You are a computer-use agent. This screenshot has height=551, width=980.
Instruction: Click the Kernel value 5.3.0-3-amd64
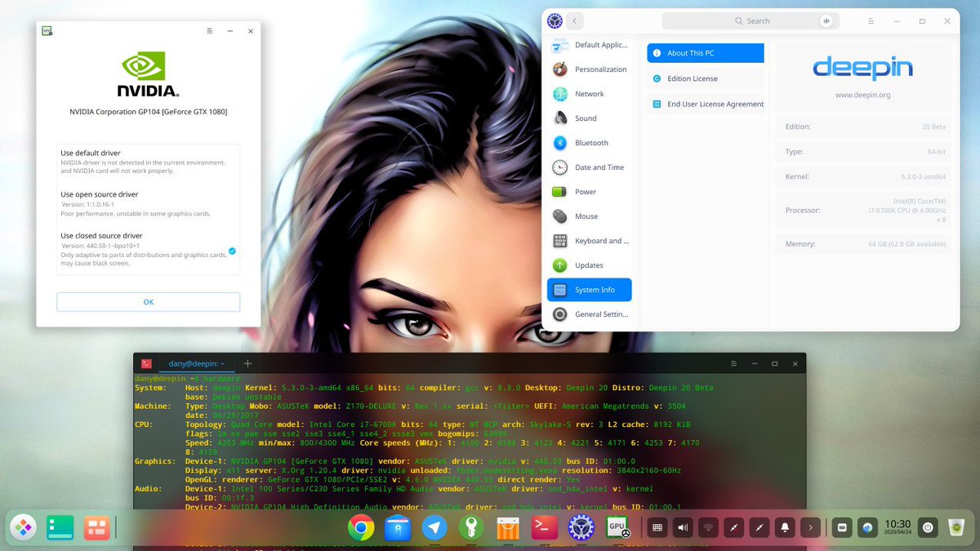click(923, 177)
